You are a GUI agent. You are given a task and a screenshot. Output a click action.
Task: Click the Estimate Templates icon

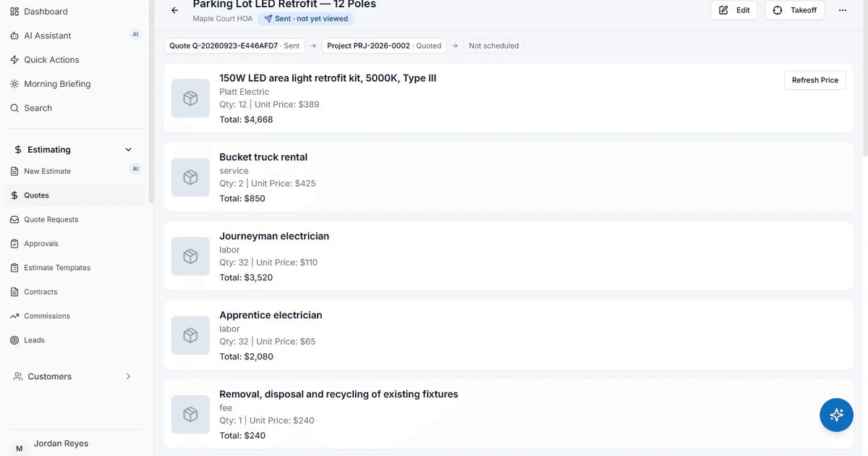click(x=14, y=268)
